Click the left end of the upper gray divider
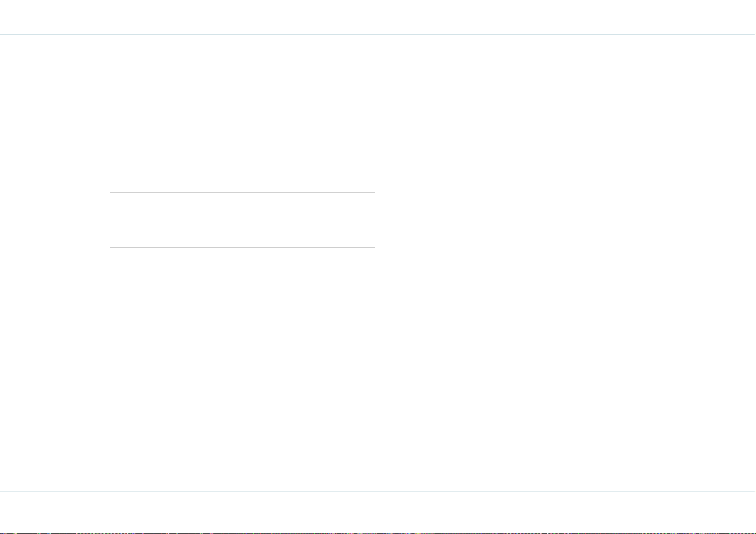Screen dimensions: 756x534 point(112,192)
